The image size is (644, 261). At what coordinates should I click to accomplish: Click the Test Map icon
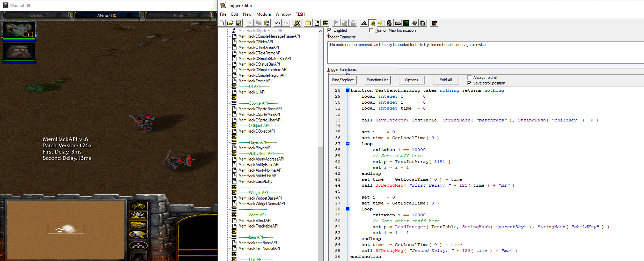pos(434,23)
